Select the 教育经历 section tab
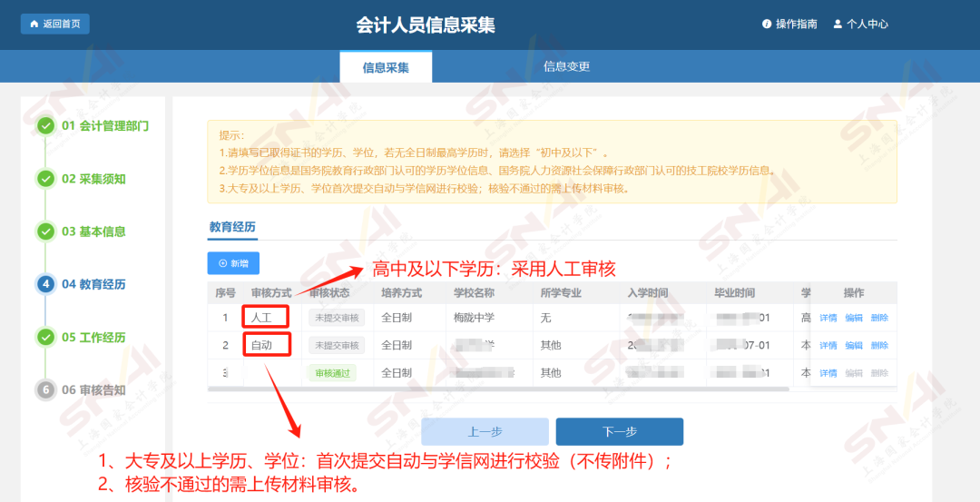 232,226
